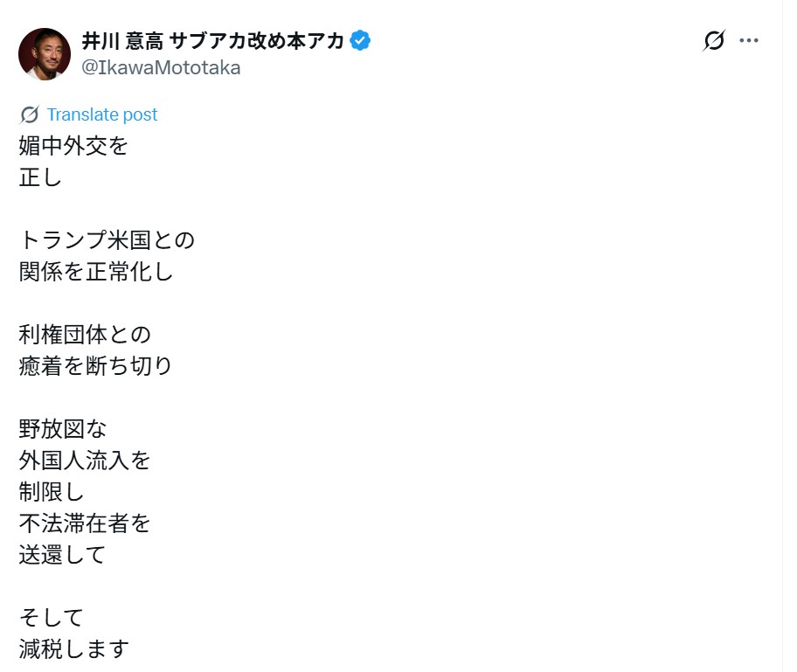
Task: Click the line 癒着を断ち切り
Action: [95, 366]
